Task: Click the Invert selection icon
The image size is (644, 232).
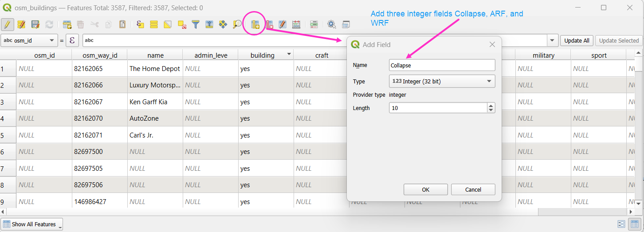Action: tap(168, 24)
